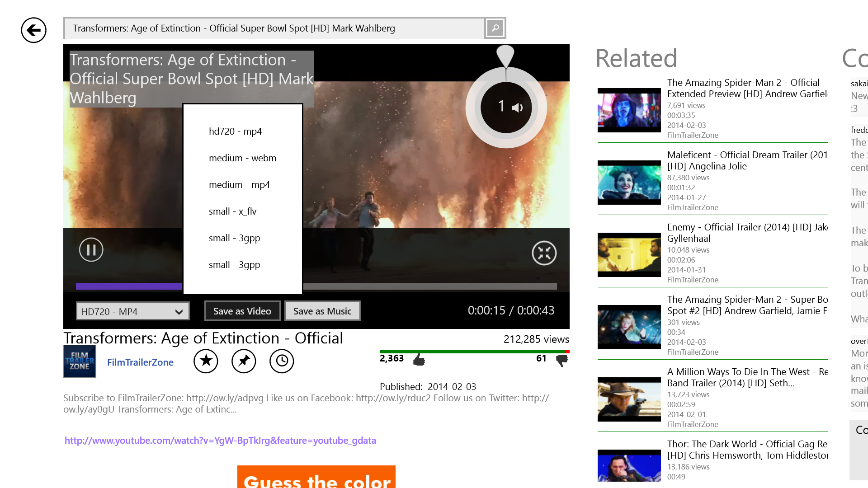
Task: Click the video title overlay
Action: [191, 79]
